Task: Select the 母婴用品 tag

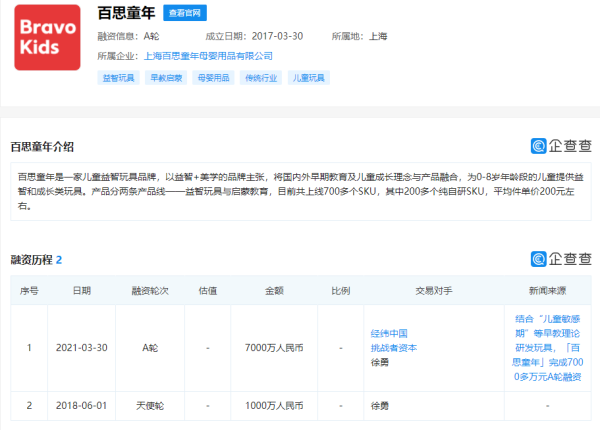Action: coord(213,78)
